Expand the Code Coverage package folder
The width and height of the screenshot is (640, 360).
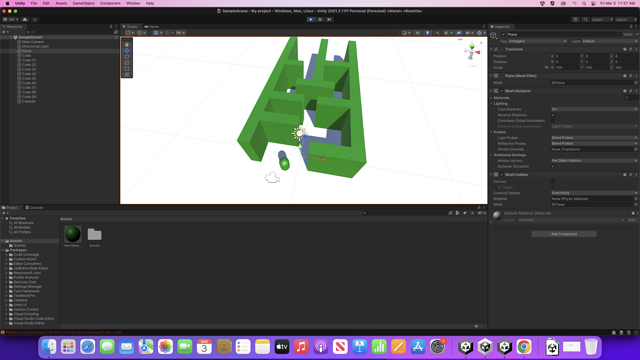[x=6, y=255]
